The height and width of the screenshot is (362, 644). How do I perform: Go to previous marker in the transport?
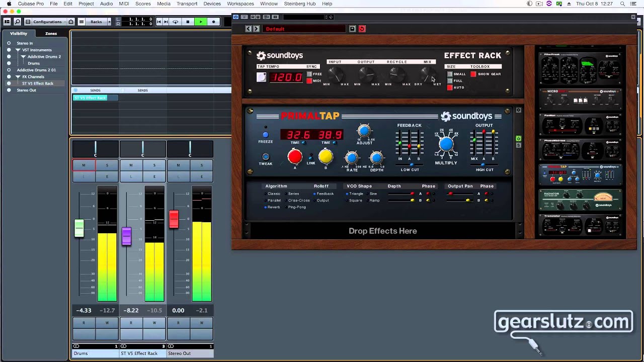159,22
